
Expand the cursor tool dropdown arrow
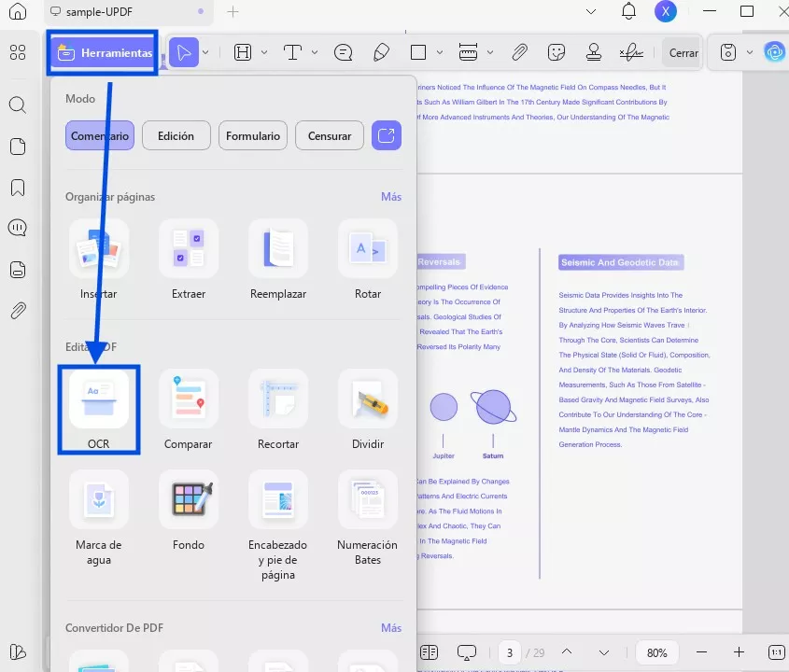point(205,52)
